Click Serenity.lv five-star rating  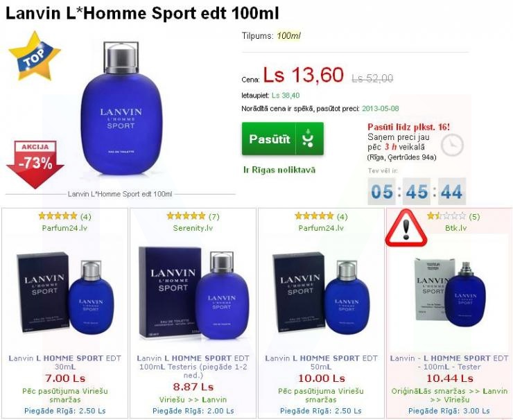(186, 216)
